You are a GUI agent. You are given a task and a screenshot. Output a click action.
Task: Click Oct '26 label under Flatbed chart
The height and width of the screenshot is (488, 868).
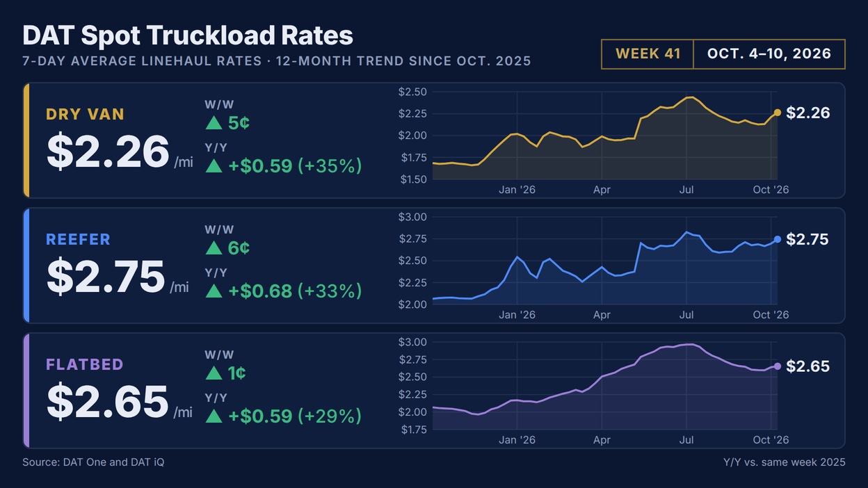tap(771, 440)
